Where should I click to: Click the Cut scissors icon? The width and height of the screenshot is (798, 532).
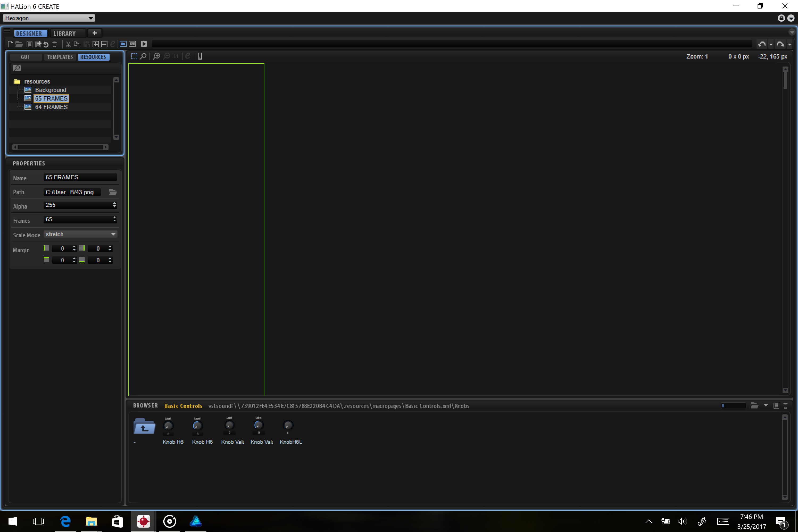coord(68,44)
